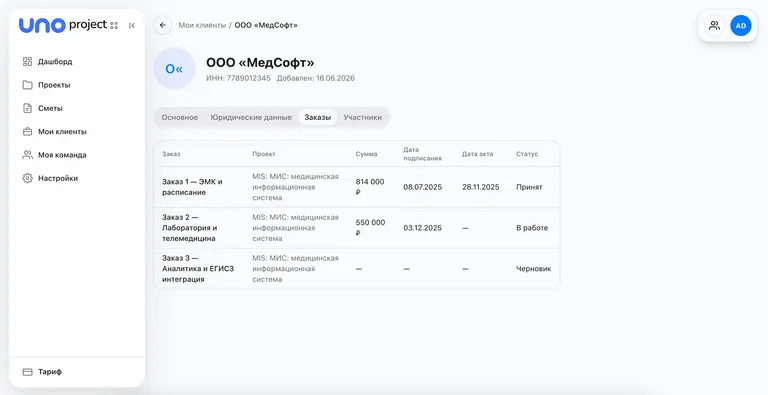The height and width of the screenshot is (395, 768).
Task: Click the signing date 03.12.2025
Action: [423, 228]
